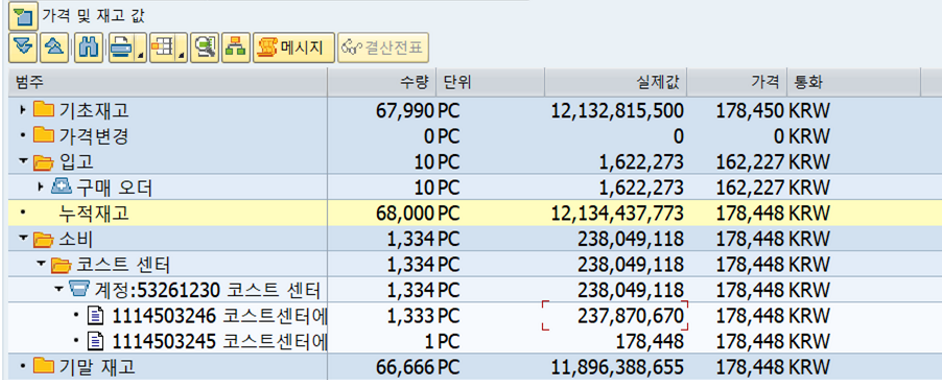Image resolution: width=945 pixels, height=380 pixels.
Task: Click the 구매 오더 purchase order icon
Action: tap(61, 187)
